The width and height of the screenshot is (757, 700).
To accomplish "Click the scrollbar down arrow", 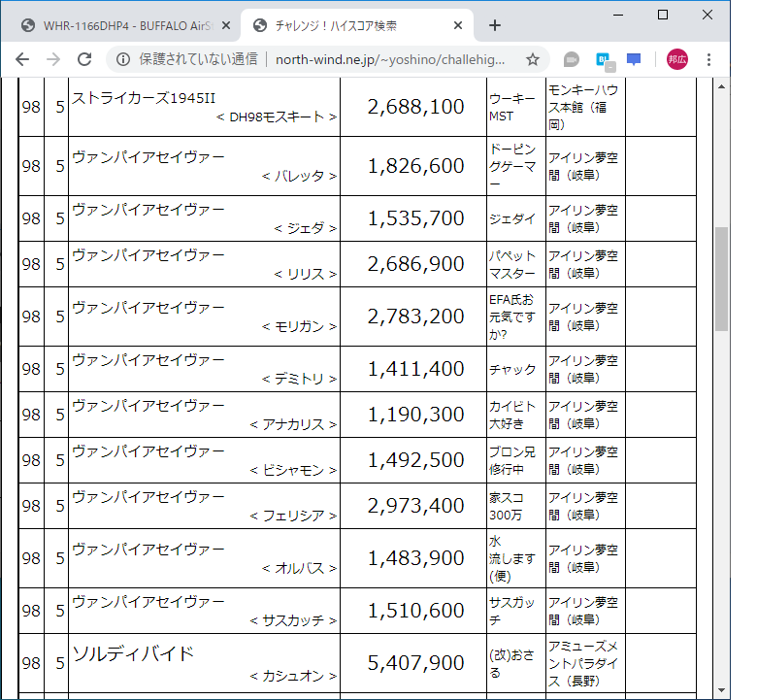I will tap(721, 690).
